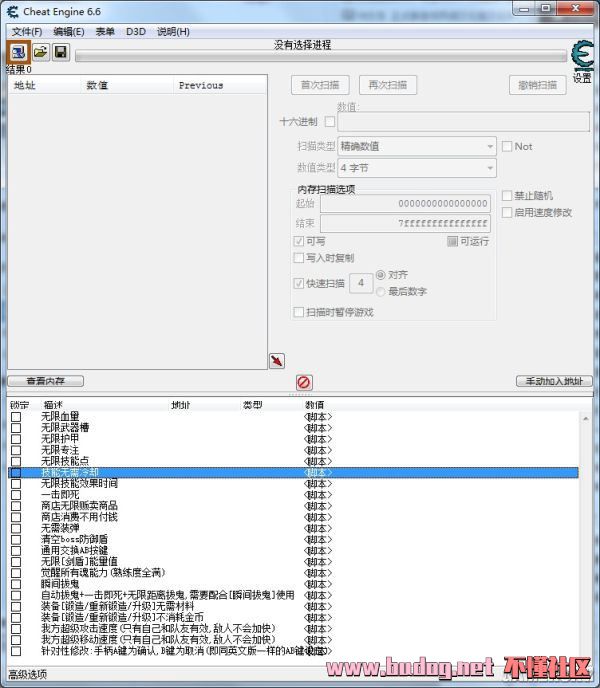Viewport: 600px width, 688px height.
Task: Select the 商店无限贩卖商品 row
Action: (x=293, y=506)
